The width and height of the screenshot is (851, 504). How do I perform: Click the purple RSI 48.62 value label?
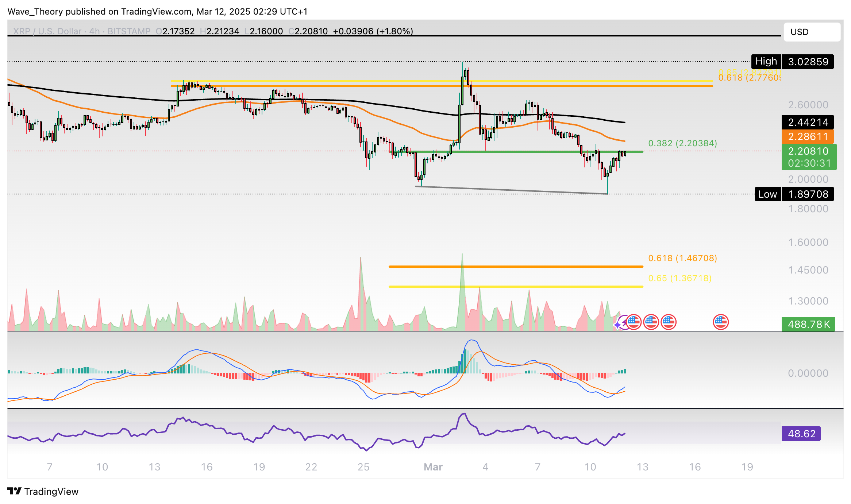click(801, 434)
